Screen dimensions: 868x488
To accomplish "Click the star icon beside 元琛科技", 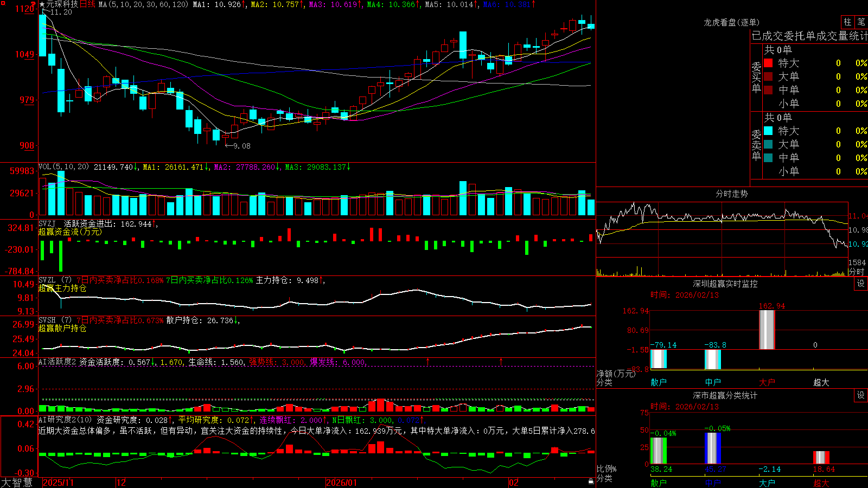I will pos(42,4).
